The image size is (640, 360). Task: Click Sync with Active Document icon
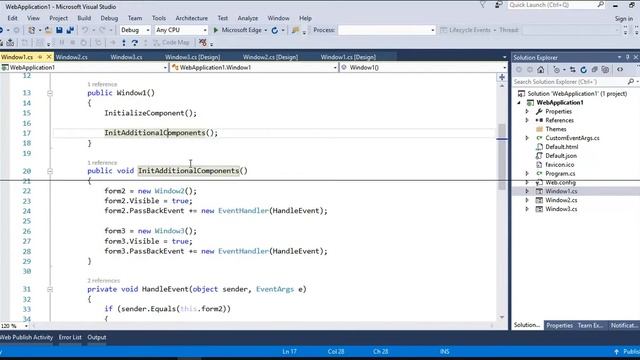[573, 70]
